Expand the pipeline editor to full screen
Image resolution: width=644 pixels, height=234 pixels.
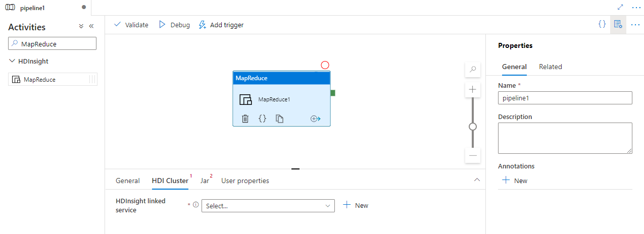pos(620,8)
